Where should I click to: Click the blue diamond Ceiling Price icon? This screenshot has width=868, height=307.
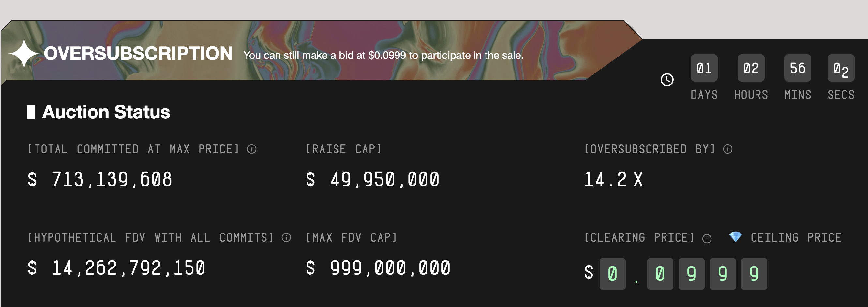click(x=735, y=236)
